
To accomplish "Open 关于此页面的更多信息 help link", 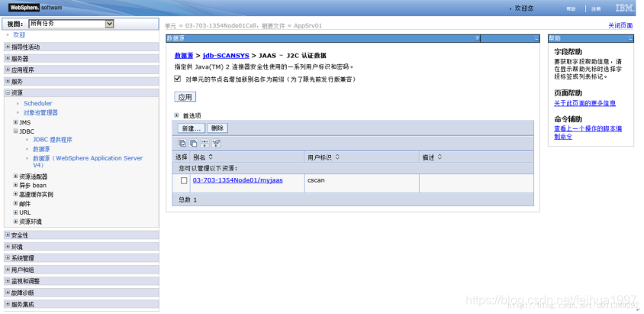I will click(584, 103).
